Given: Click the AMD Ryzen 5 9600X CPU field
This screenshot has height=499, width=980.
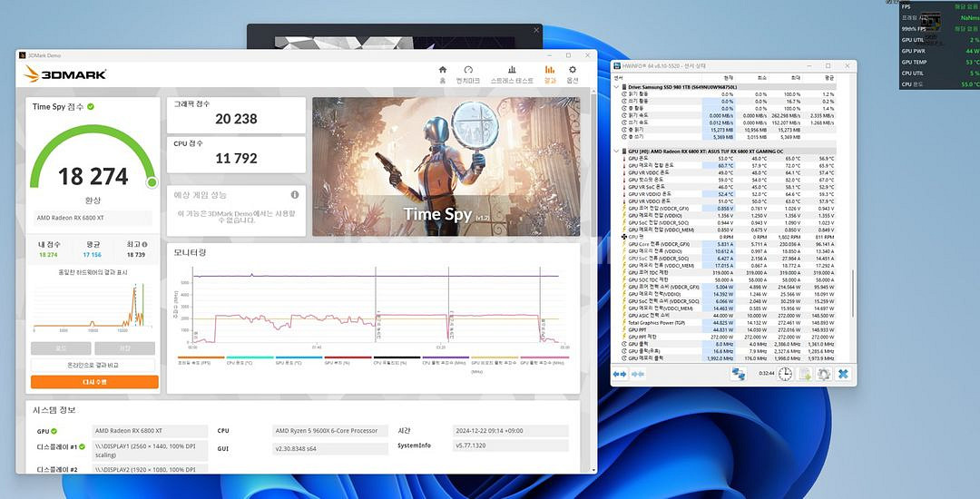Looking at the screenshot, I should point(330,431).
